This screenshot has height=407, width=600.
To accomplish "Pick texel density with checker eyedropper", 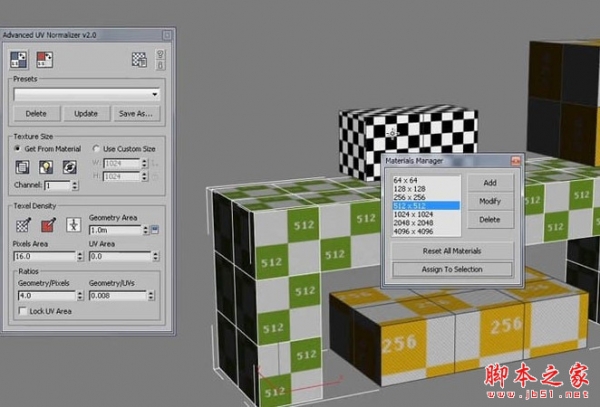I will pyautogui.click(x=23, y=225).
